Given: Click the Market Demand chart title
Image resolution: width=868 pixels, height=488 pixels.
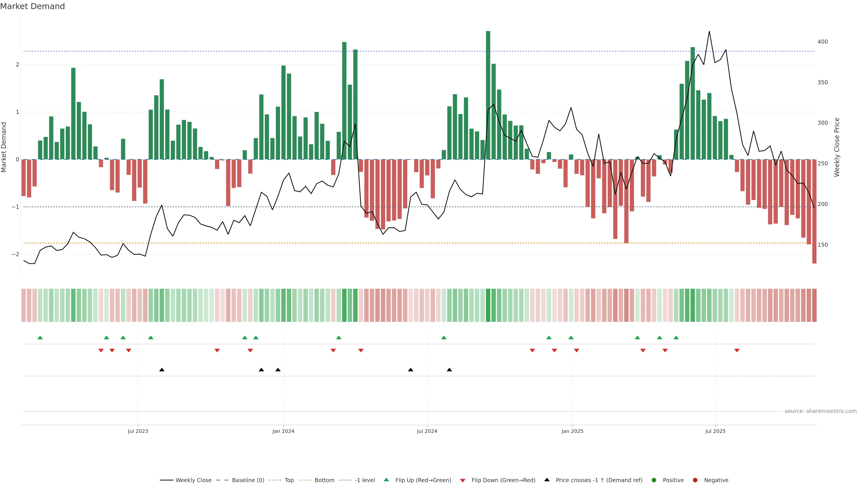Looking at the screenshot, I should click(x=32, y=6).
